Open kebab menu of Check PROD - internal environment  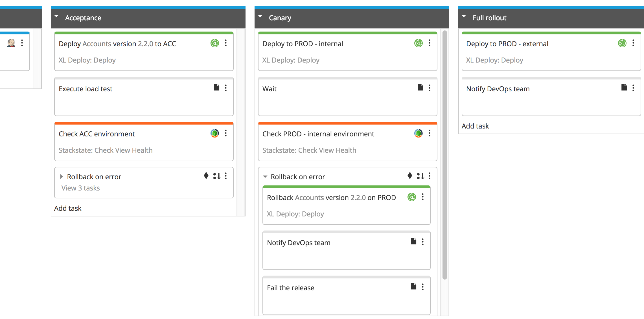(x=430, y=133)
